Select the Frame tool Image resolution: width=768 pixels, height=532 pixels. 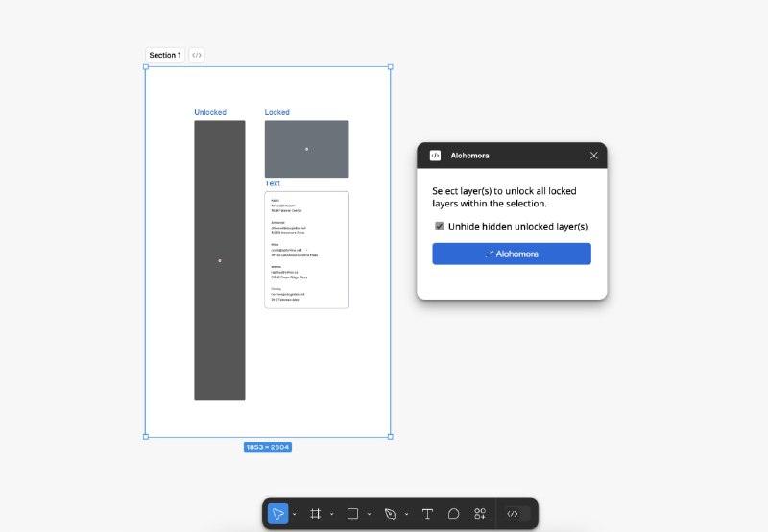[316, 514]
